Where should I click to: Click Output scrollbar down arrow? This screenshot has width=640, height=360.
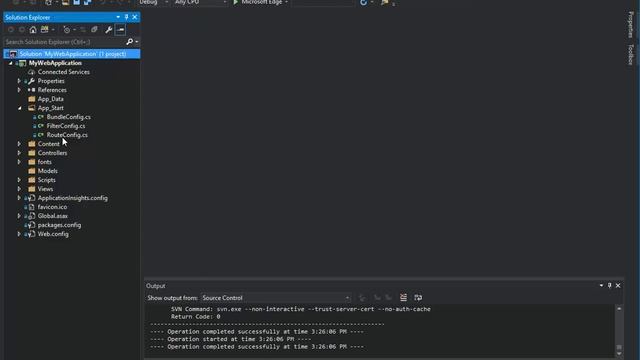pos(619,354)
